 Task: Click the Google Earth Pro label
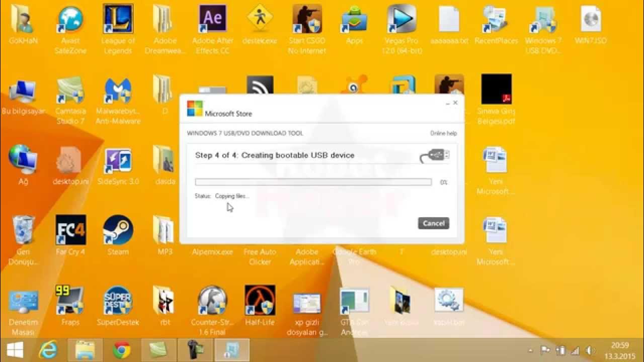pyautogui.click(x=354, y=257)
